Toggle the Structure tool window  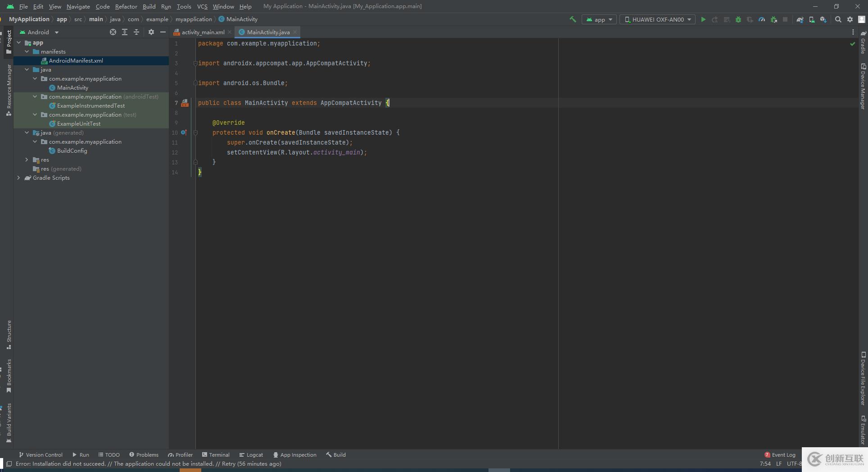9,335
